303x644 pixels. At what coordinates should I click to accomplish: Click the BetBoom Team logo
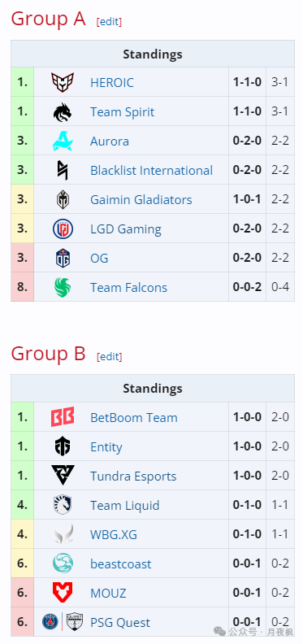(x=63, y=417)
